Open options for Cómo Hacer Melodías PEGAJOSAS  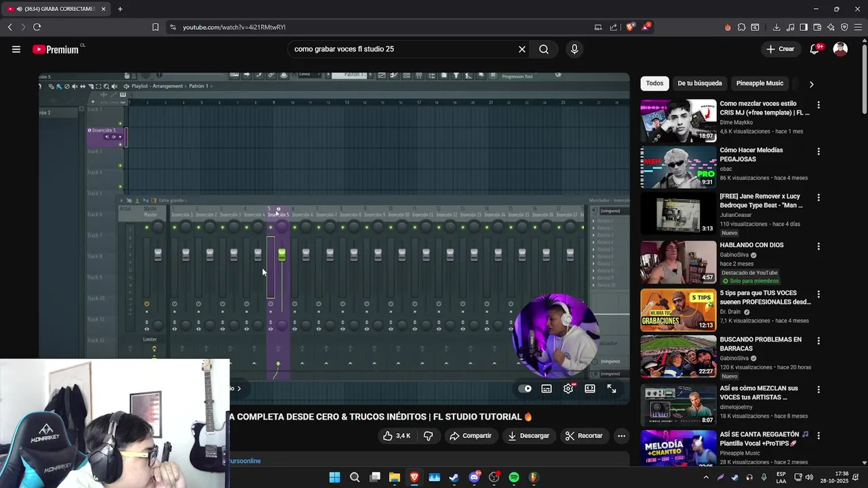818,151
